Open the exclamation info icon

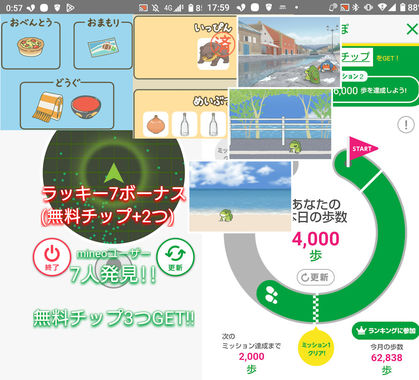coord(406,125)
